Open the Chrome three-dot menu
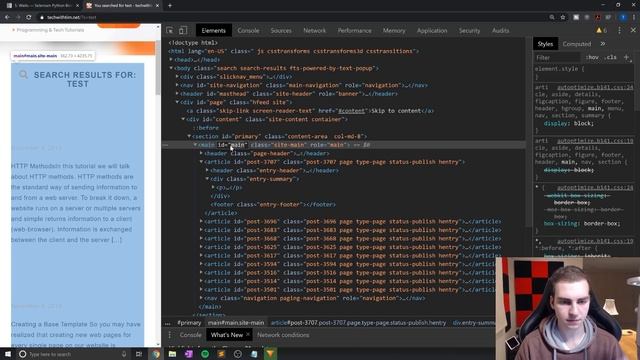This screenshot has height=360, width=640. pos(634,17)
